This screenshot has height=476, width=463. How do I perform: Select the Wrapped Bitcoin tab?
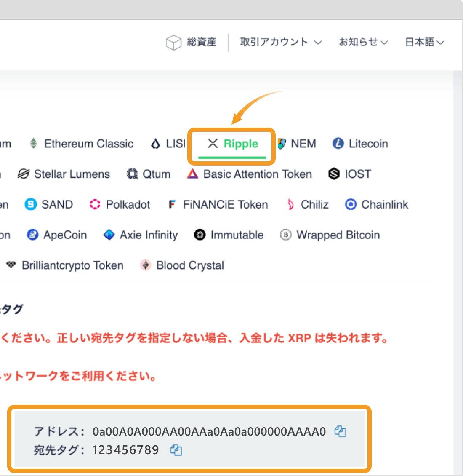(x=330, y=235)
